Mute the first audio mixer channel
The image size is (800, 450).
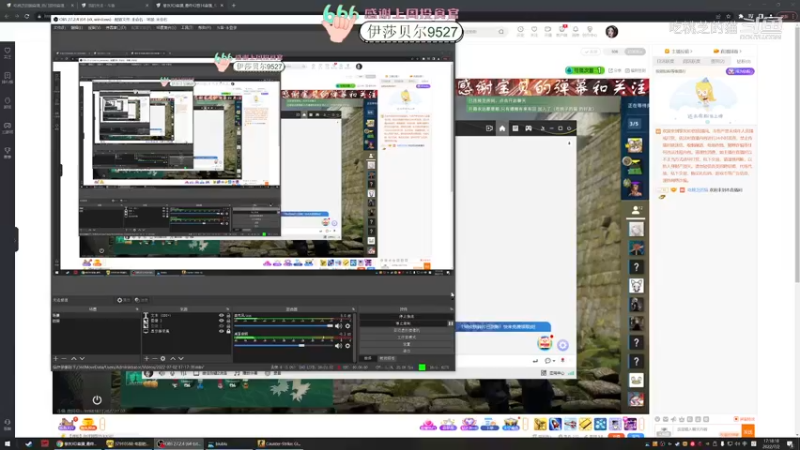click(338, 326)
